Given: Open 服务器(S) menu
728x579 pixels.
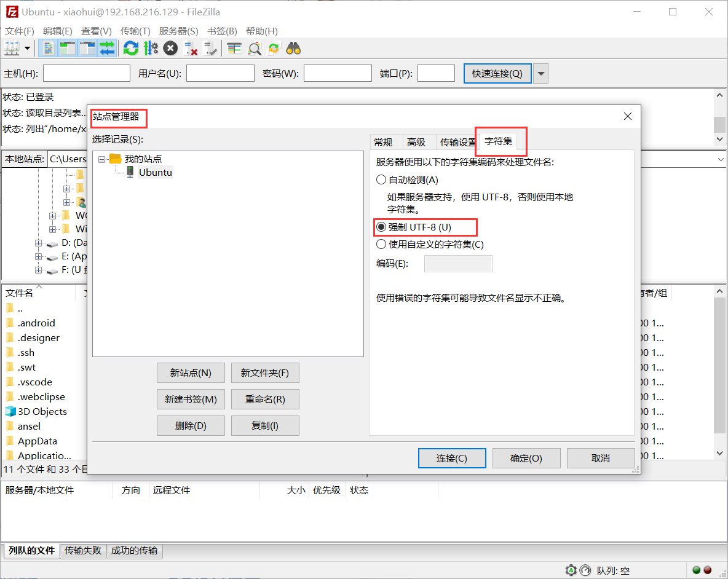Looking at the screenshot, I should click(x=179, y=31).
